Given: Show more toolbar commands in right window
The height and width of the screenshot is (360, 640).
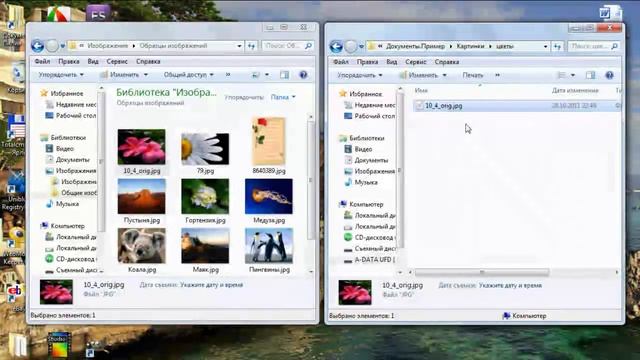Looking at the screenshot, I should click(497, 75).
